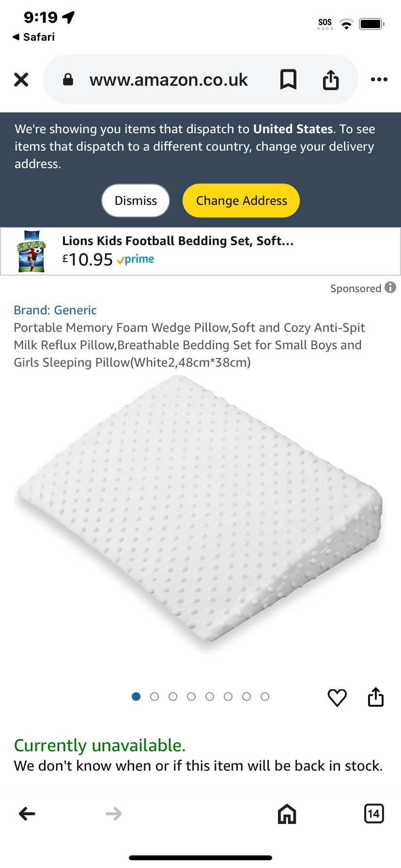Viewport: 401px width, 868px height.
Task: Tap the share icon in address bar
Action: [x=331, y=79]
